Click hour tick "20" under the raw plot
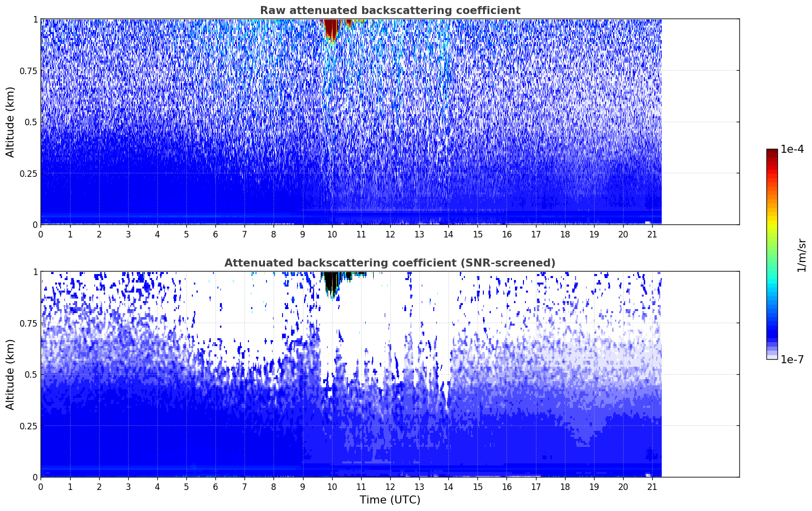812x511 pixels. click(623, 234)
